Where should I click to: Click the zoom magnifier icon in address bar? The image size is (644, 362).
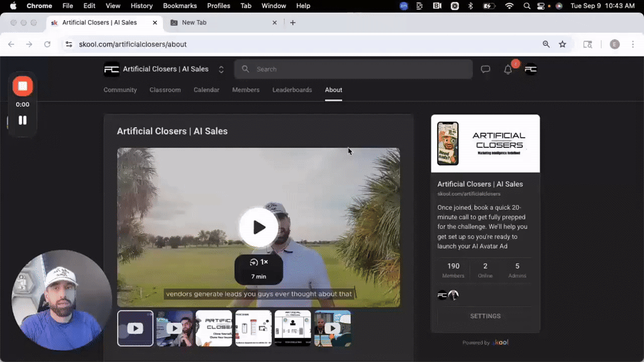(x=546, y=45)
